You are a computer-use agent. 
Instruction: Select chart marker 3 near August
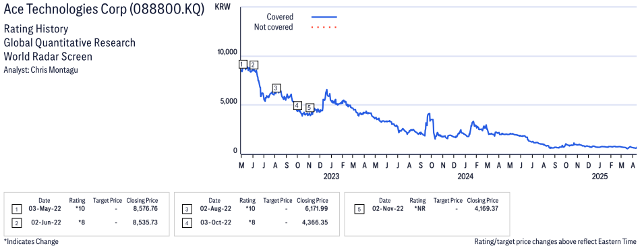[x=276, y=88]
